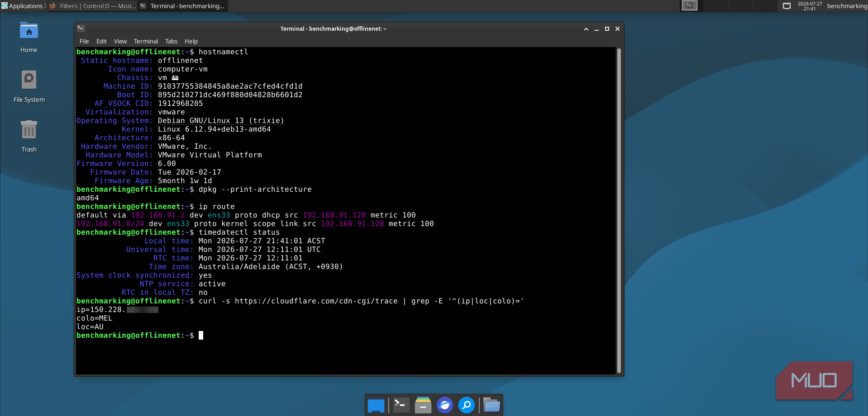Image resolution: width=868 pixels, height=416 pixels.
Task: Click the 'Tue 2026-02-17' firmware date
Action: click(189, 172)
